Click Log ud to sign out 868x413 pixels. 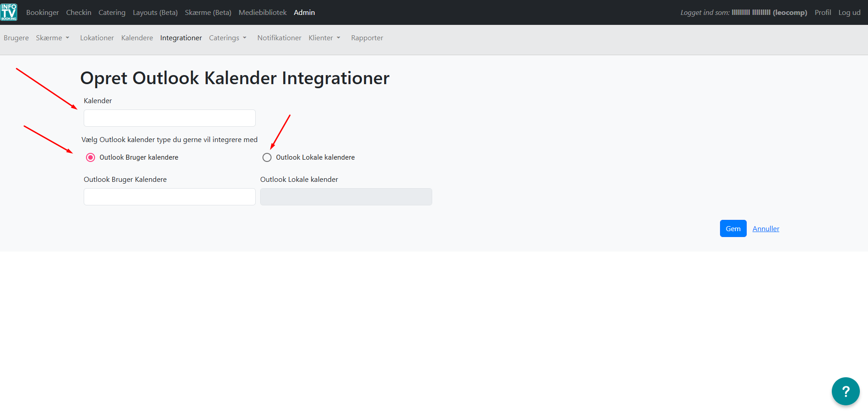tap(849, 13)
